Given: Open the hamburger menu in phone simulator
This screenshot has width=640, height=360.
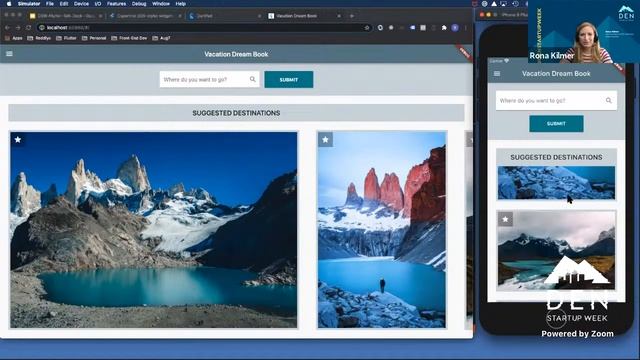Looking at the screenshot, I should (497, 74).
